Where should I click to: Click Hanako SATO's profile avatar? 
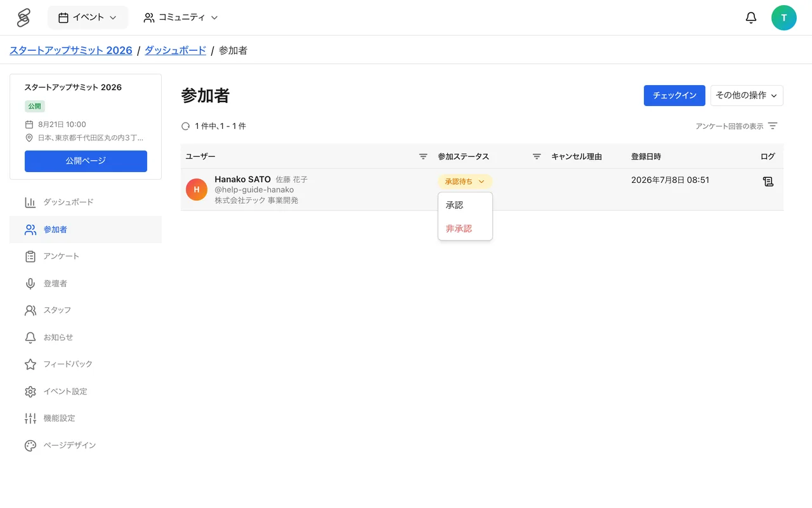197,189
